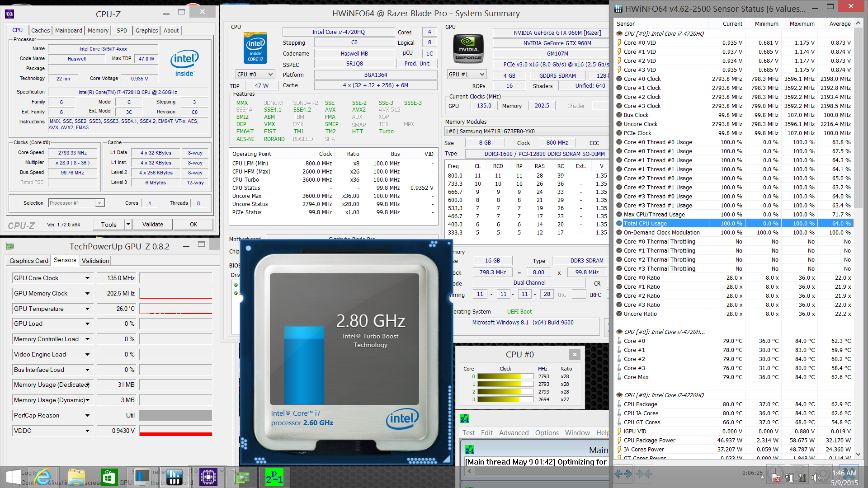
Task: Click the Core 3 clock bar in CPU #0 panel
Action: coord(505,399)
